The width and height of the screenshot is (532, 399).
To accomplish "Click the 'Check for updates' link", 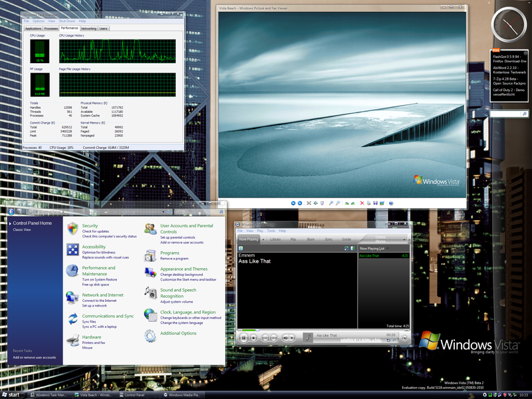I will point(96,231).
